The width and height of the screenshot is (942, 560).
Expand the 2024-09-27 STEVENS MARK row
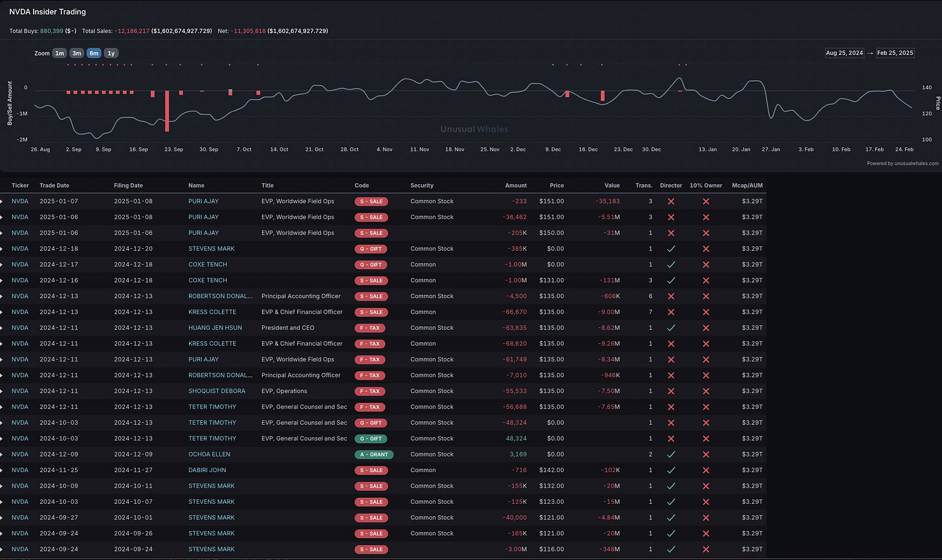point(2,517)
